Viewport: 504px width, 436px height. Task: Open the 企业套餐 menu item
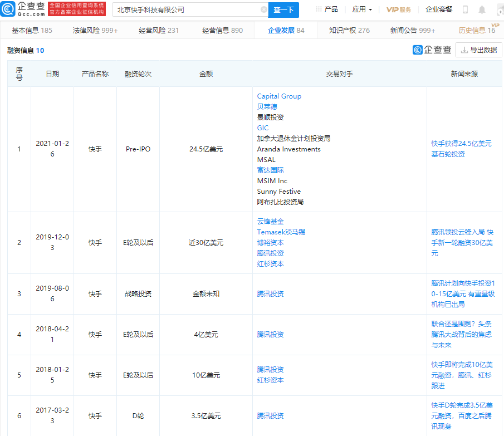tap(439, 9)
